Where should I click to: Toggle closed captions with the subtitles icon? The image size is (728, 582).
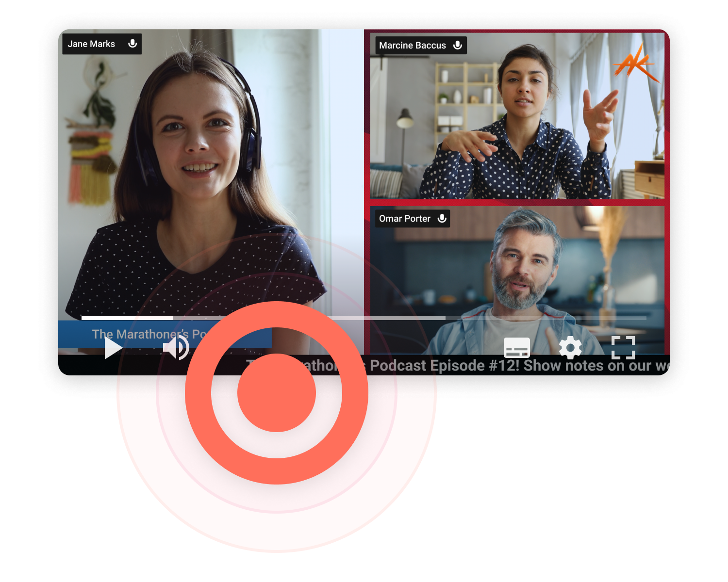click(516, 346)
